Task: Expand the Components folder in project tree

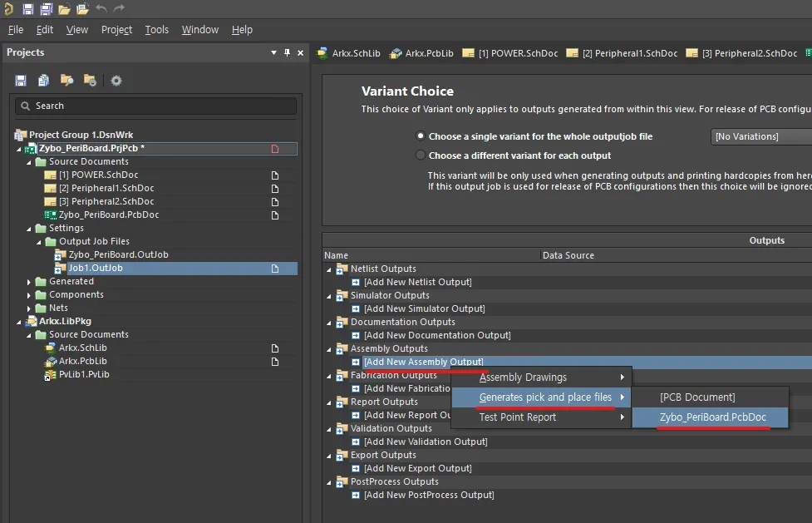Action: [x=29, y=295]
